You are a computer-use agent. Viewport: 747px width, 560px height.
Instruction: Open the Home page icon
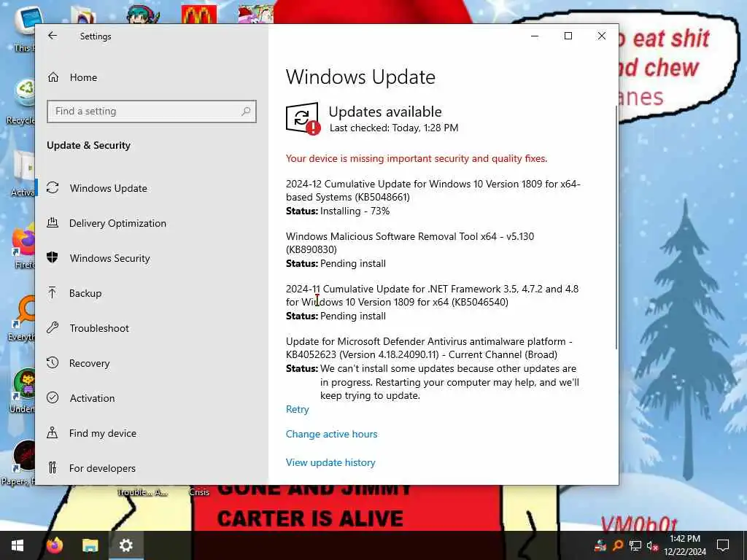click(x=53, y=77)
